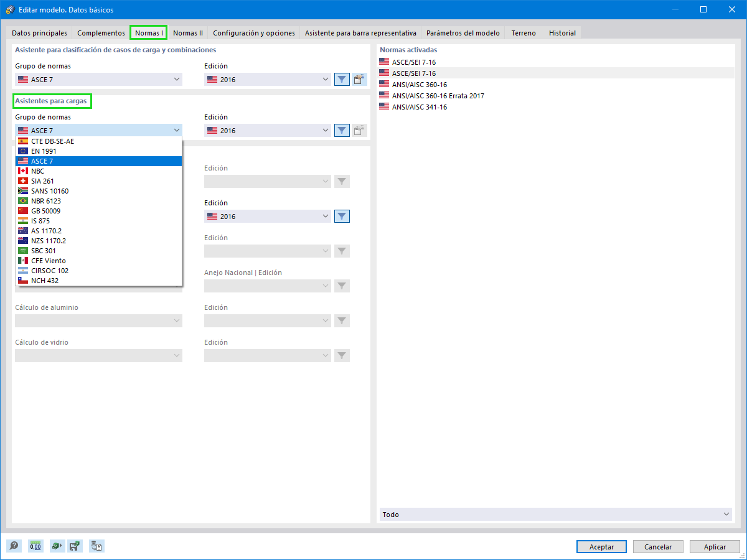The width and height of the screenshot is (747, 560).
Task: Open the Todo filter dropdown under Normas activadas
Action: point(556,514)
